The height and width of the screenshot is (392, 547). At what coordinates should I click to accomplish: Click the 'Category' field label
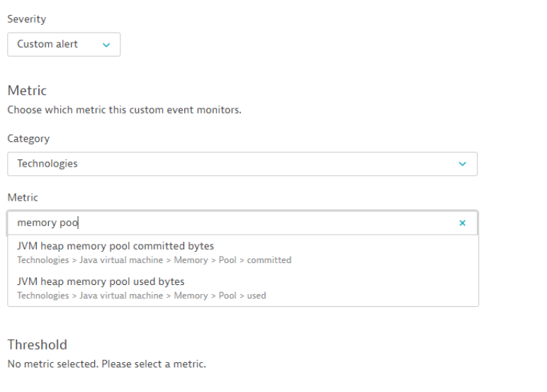(28, 139)
